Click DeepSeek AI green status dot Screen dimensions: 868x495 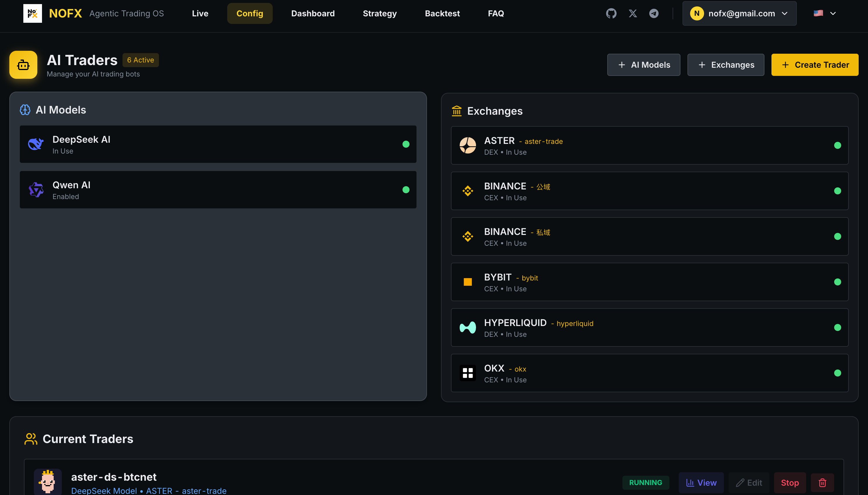tap(406, 144)
